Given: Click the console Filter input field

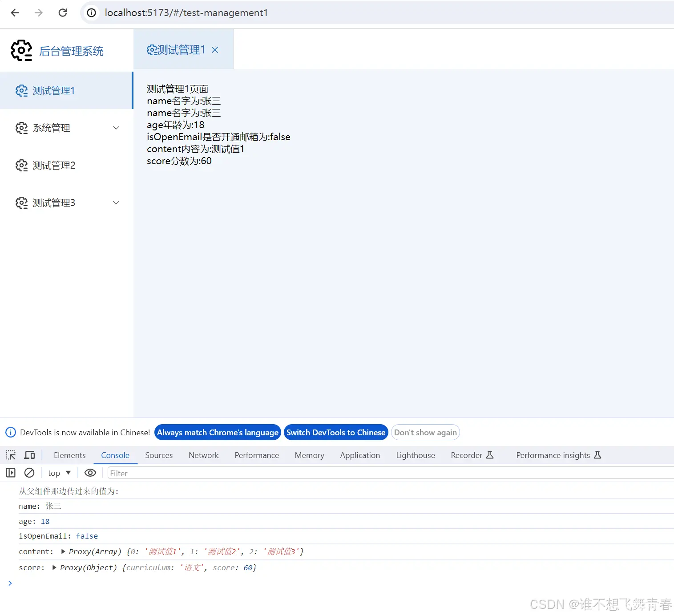Looking at the screenshot, I should click(391, 473).
